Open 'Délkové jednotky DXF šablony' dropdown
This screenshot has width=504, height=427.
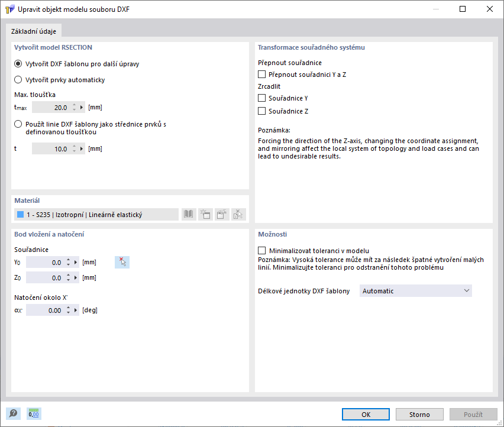click(x=415, y=291)
